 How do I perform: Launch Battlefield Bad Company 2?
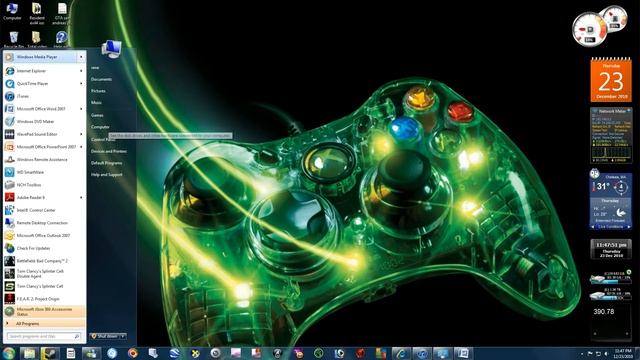(44, 261)
